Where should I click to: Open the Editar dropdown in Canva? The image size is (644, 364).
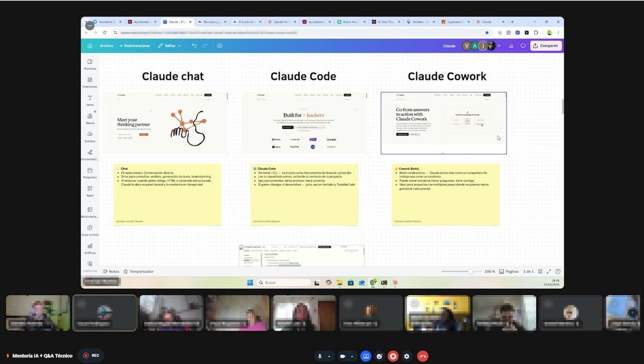coord(169,46)
